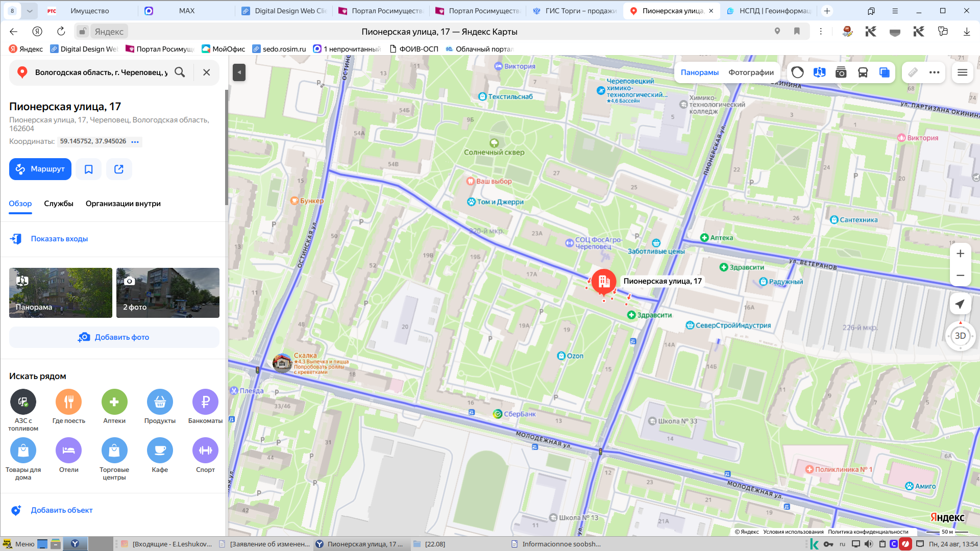Screen dimensions: 980x551
Task: Open the map hamburger menu
Action: pos(962,72)
